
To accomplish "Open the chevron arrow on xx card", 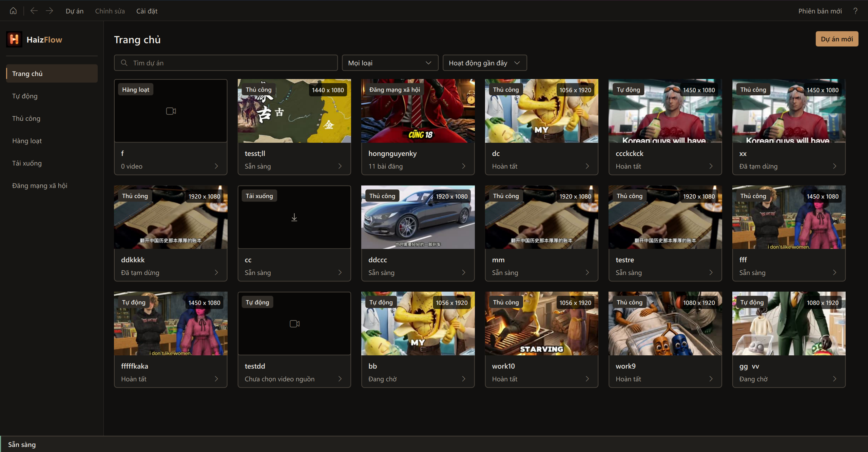I will tap(834, 166).
